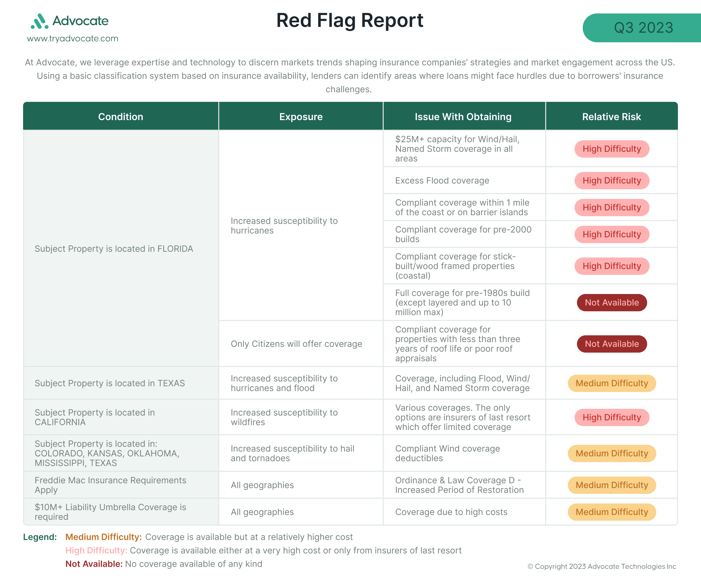Click High Difficulty badge for Excess Flood coverage

tap(612, 180)
